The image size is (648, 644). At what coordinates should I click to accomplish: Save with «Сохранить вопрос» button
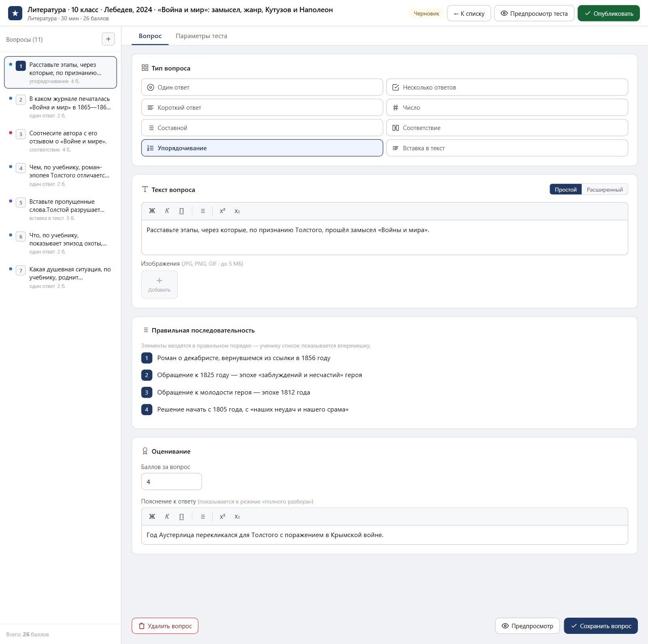601,626
